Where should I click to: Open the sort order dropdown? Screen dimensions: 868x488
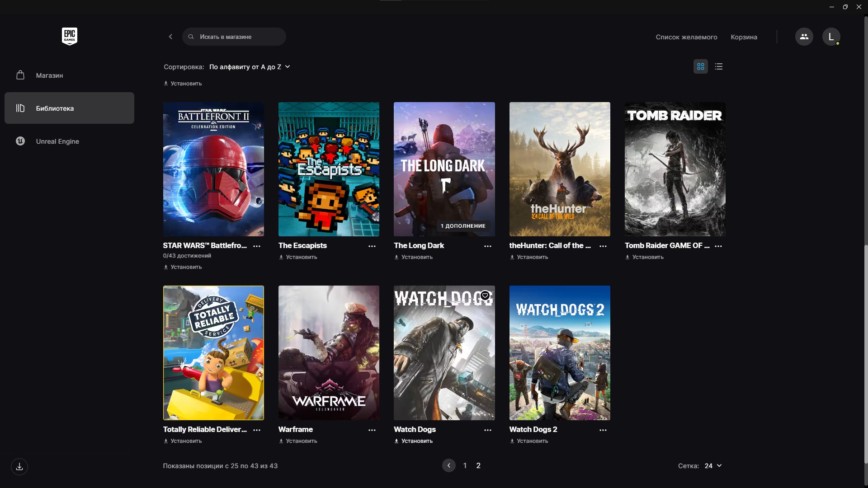249,67
